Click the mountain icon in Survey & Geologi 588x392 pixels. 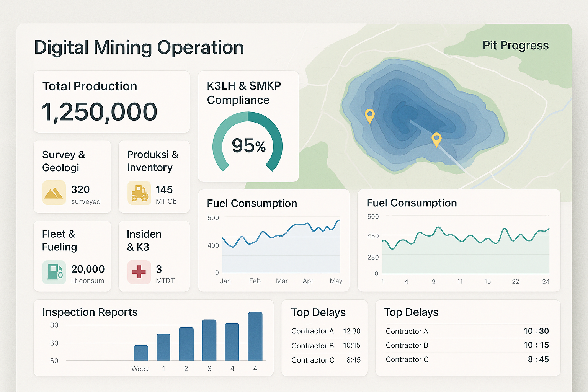click(x=54, y=193)
